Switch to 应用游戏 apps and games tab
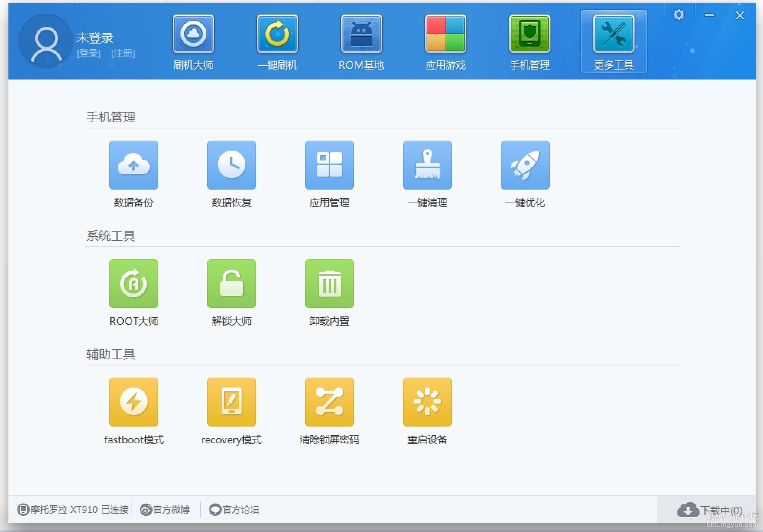 click(446, 42)
